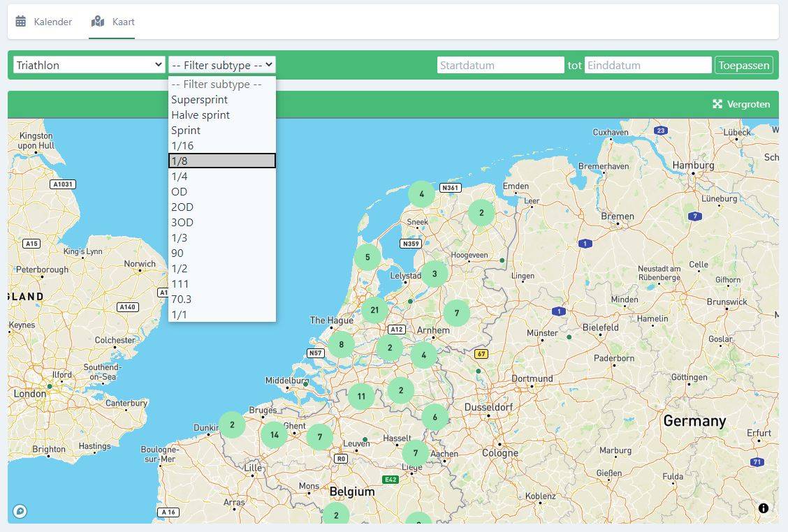Choose the '-- Filter subtype --' placeholder option
This screenshot has width=788, height=532.
coord(222,84)
